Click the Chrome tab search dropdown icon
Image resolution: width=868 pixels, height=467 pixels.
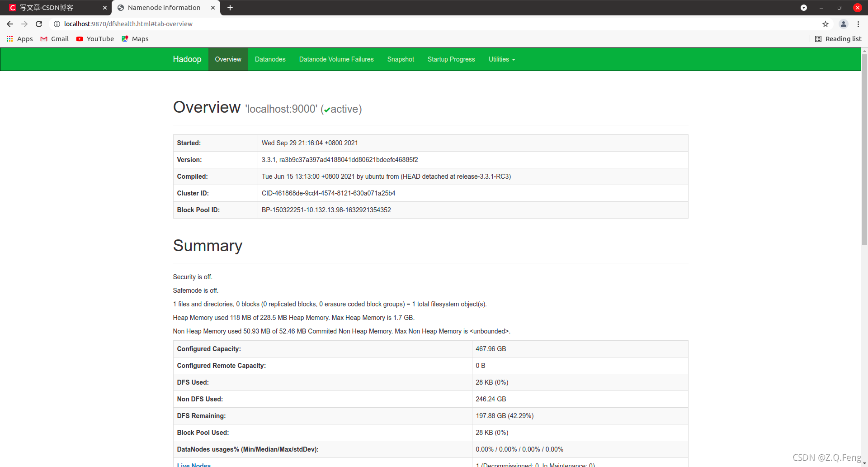click(x=804, y=8)
